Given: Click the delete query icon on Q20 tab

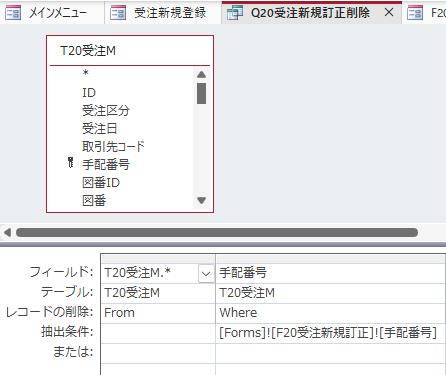Looking at the screenshot, I should [x=235, y=13].
